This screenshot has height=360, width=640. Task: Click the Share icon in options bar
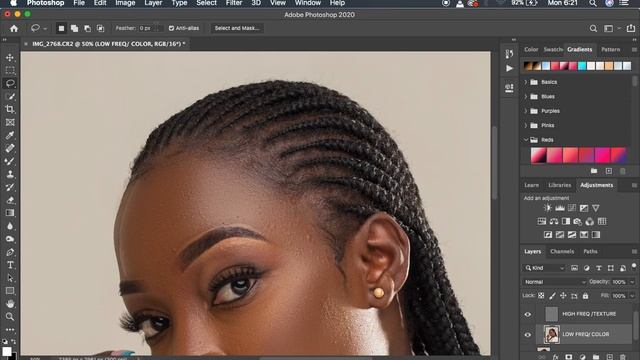(x=631, y=28)
